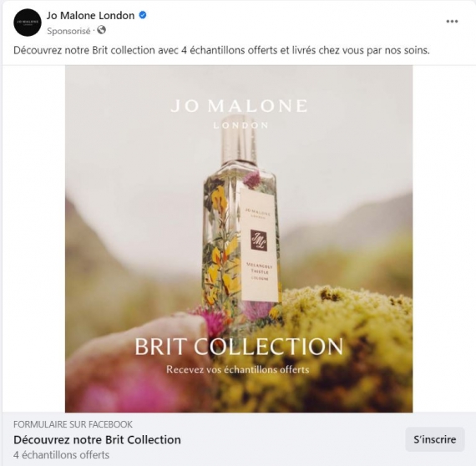
Task: Open the Jo Malone London page name link
Action: click(x=90, y=15)
